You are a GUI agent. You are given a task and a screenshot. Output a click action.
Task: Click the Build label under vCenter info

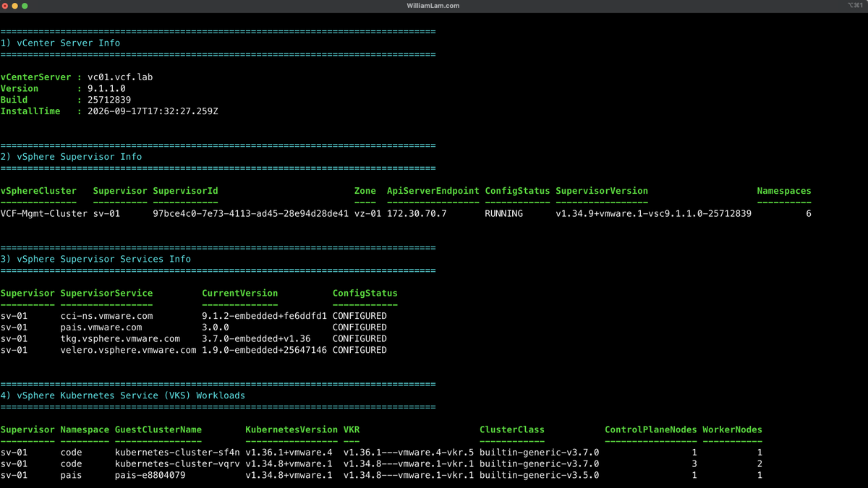click(x=14, y=100)
